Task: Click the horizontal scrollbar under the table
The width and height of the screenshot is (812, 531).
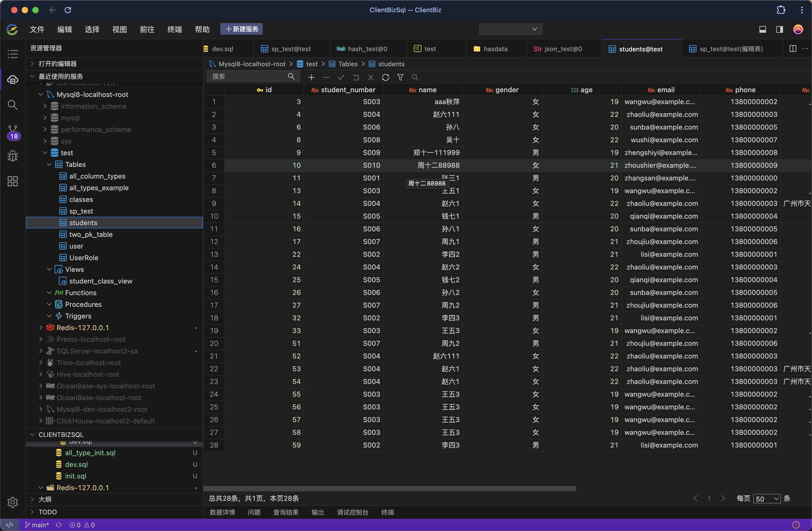Action: [390, 488]
